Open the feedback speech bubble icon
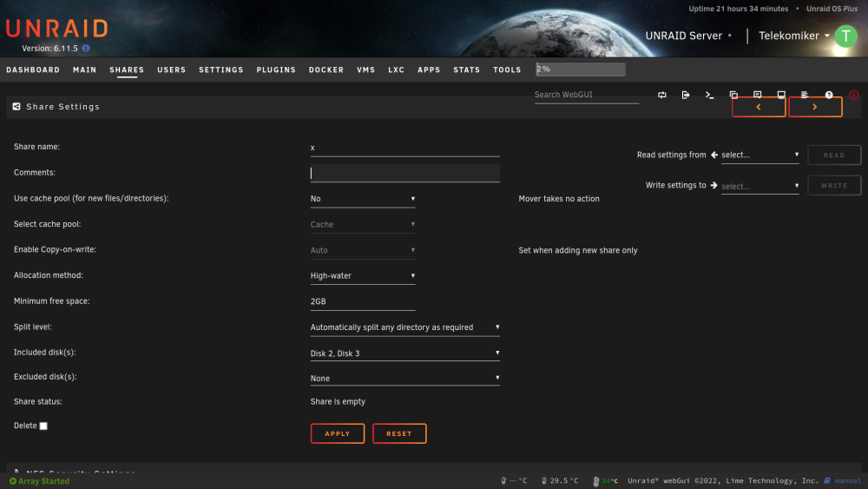Screen dimensions: 868x489 (757, 95)
